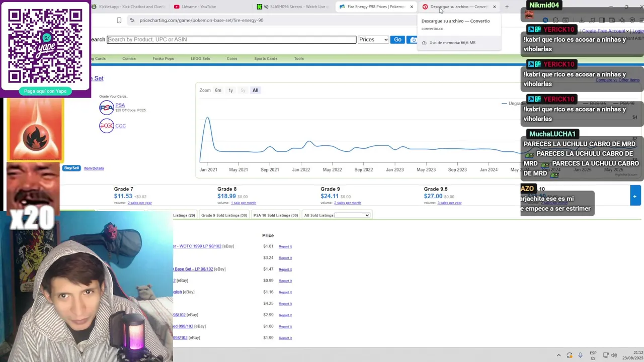Click the microphone tray icon
This screenshot has height=362, width=644.
(580, 355)
